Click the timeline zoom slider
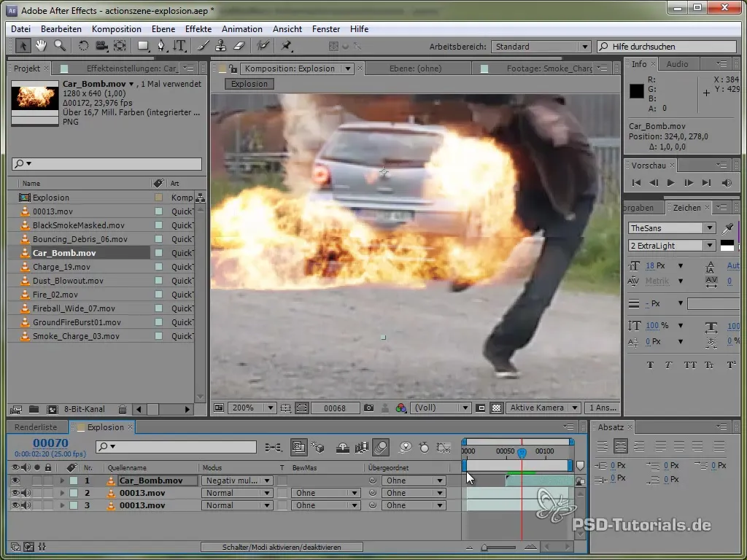This screenshot has height=560, width=747. [498, 548]
